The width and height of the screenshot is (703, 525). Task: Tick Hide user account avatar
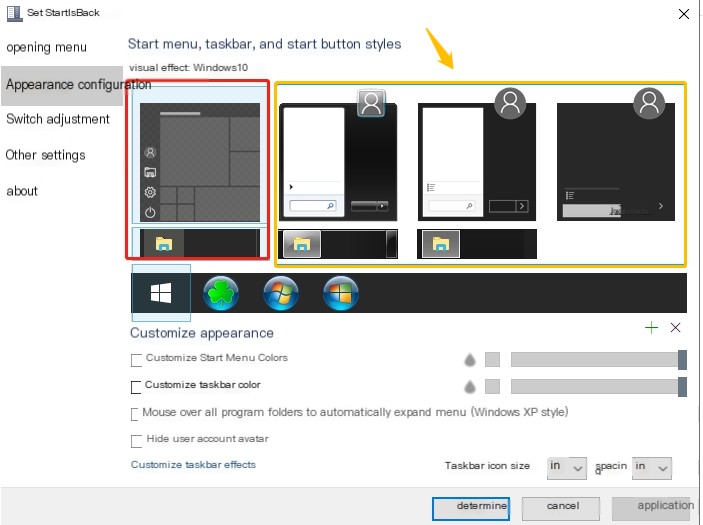136,441
